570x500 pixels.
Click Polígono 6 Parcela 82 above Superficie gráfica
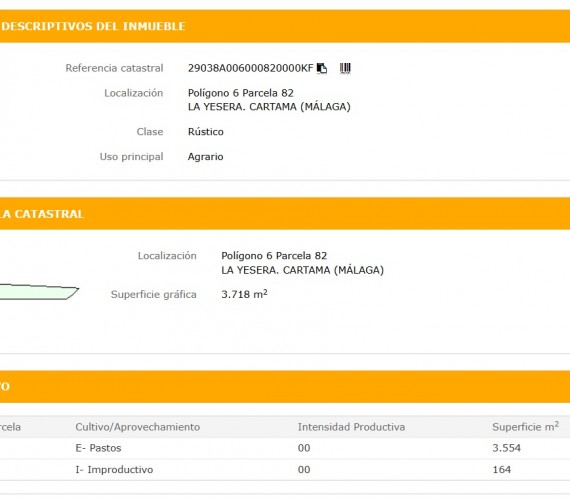coord(274,256)
